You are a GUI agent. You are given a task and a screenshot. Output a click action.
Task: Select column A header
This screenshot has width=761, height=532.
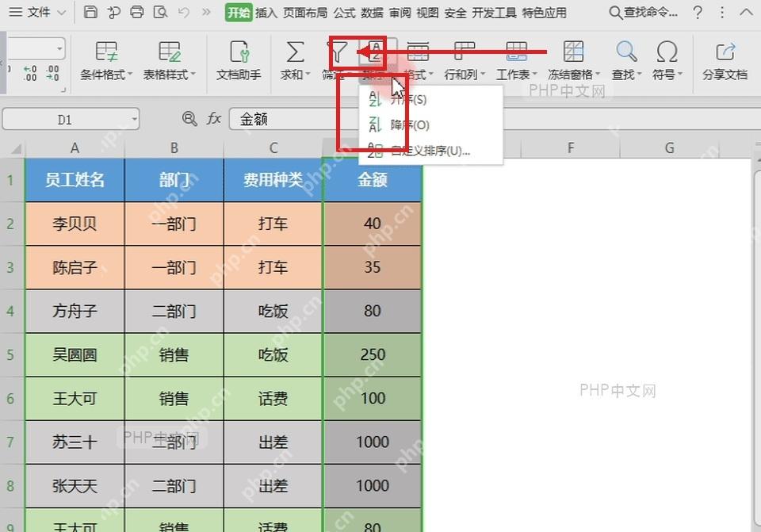tap(75, 148)
